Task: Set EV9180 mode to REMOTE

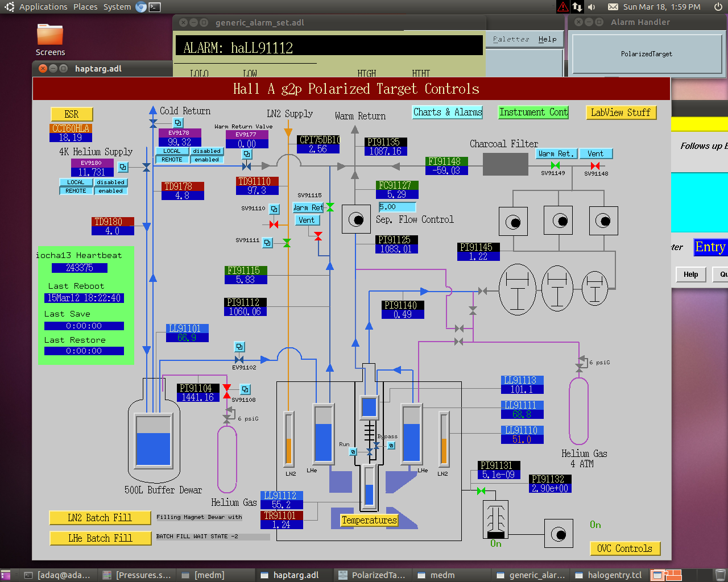Action: pyautogui.click(x=76, y=191)
